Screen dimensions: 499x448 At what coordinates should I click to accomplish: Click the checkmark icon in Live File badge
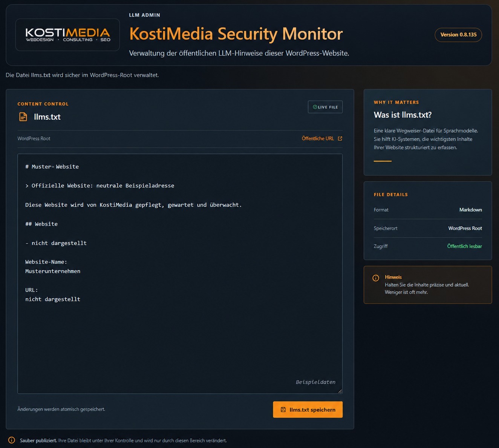(315, 107)
